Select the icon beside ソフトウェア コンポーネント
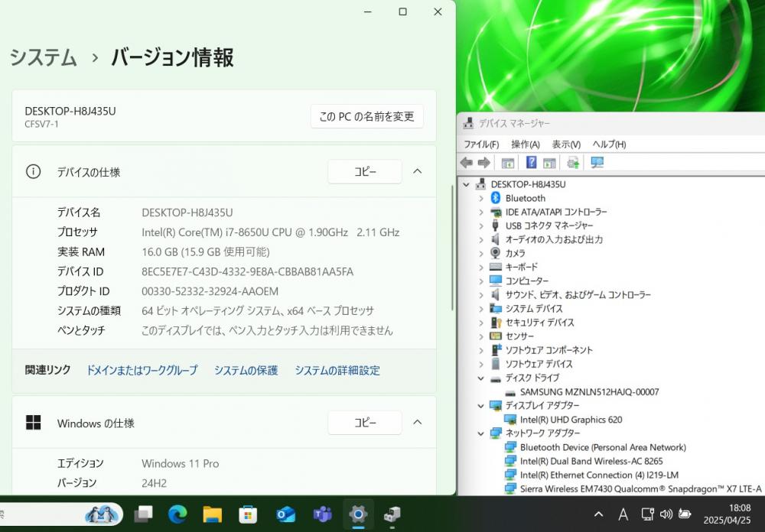 496,349
